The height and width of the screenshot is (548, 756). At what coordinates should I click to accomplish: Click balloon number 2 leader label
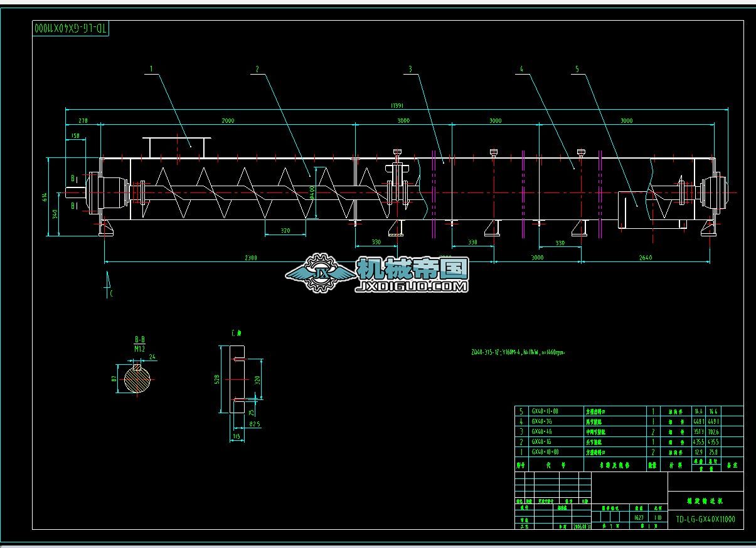pos(257,69)
